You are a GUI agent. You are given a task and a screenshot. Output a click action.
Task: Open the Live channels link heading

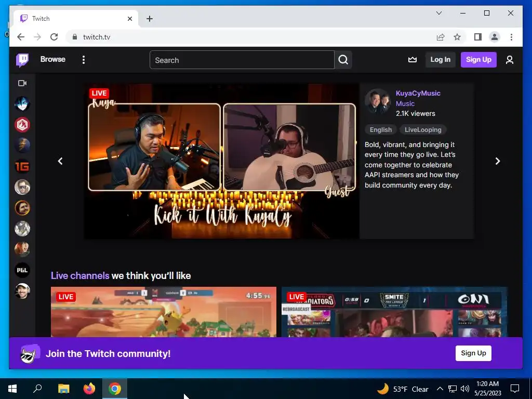(x=80, y=275)
